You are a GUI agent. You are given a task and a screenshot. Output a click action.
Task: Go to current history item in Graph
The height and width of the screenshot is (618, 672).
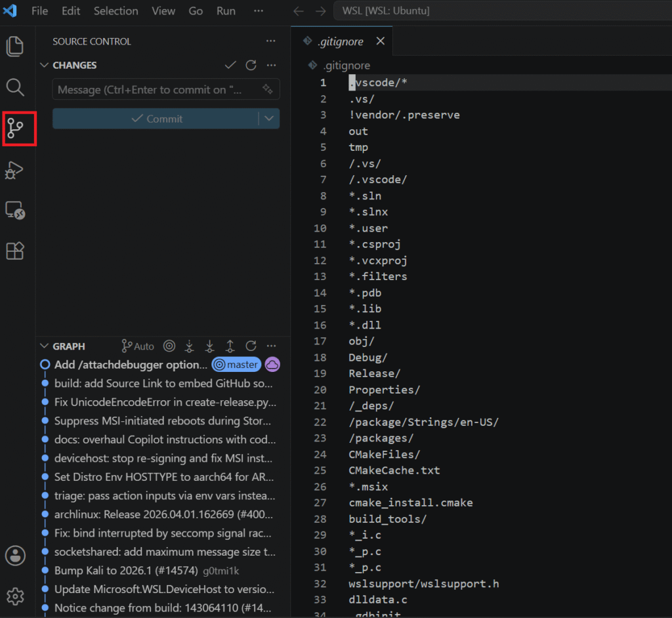(x=169, y=346)
